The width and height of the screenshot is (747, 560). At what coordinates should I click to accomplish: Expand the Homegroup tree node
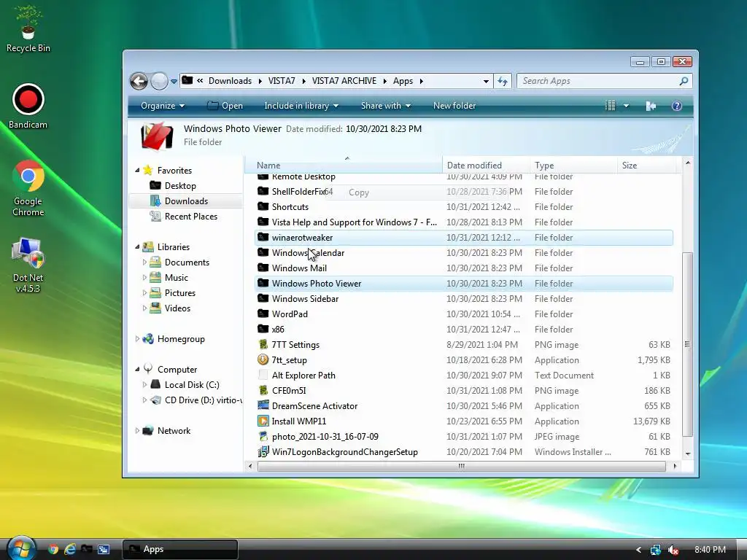(137, 338)
